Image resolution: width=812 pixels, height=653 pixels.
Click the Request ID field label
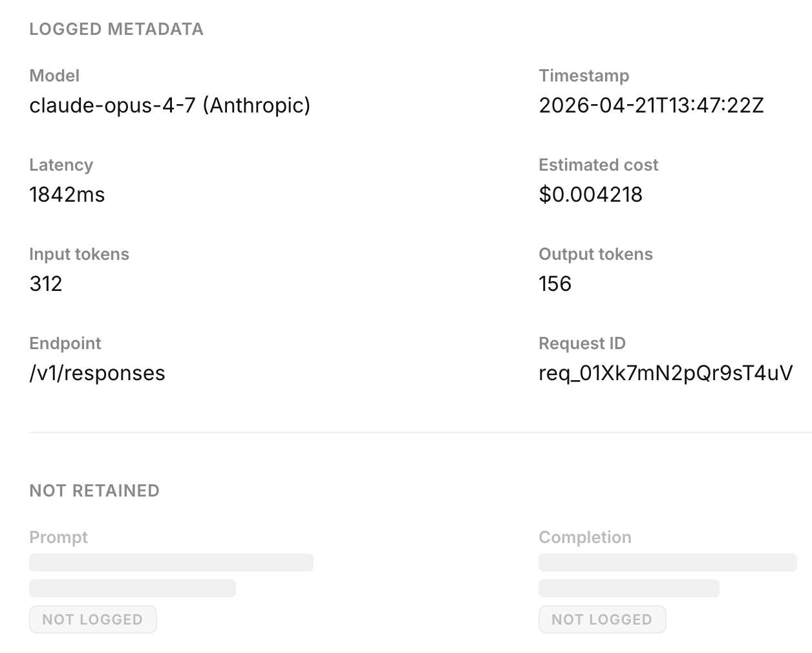click(x=581, y=343)
